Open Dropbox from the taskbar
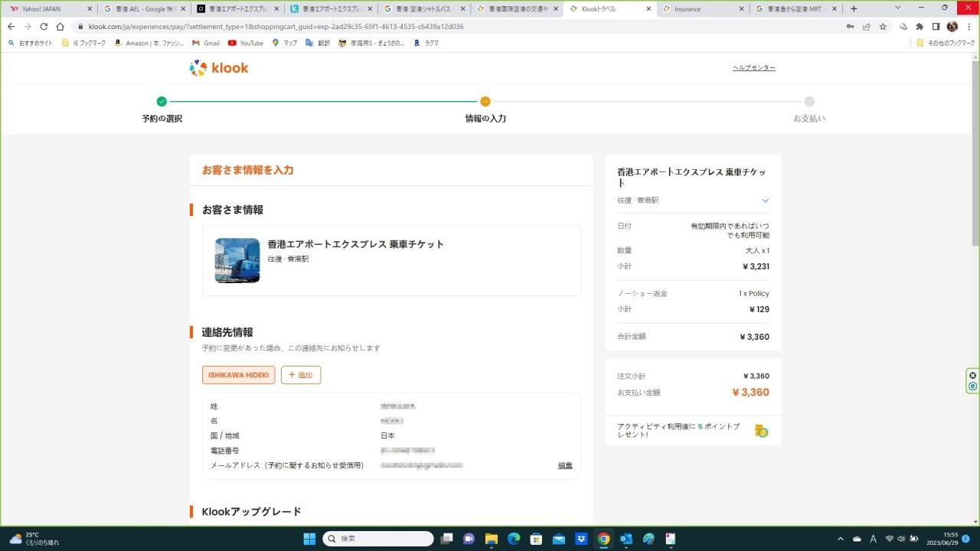Image resolution: width=980 pixels, height=551 pixels. 581,539
